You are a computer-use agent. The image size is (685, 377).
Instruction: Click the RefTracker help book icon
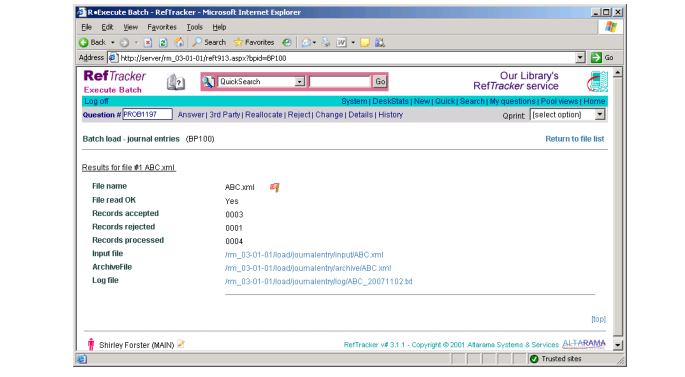[176, 82]
